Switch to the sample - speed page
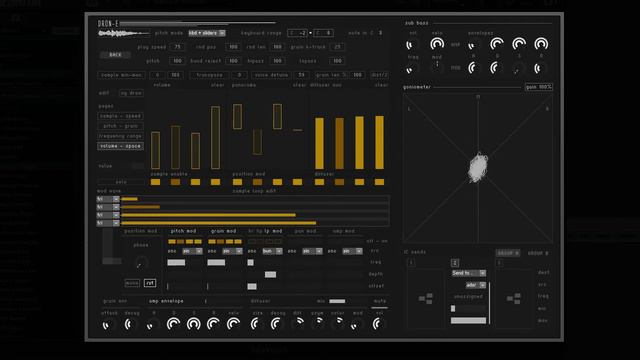Screen dimensions: 640x360 point(120,116)
